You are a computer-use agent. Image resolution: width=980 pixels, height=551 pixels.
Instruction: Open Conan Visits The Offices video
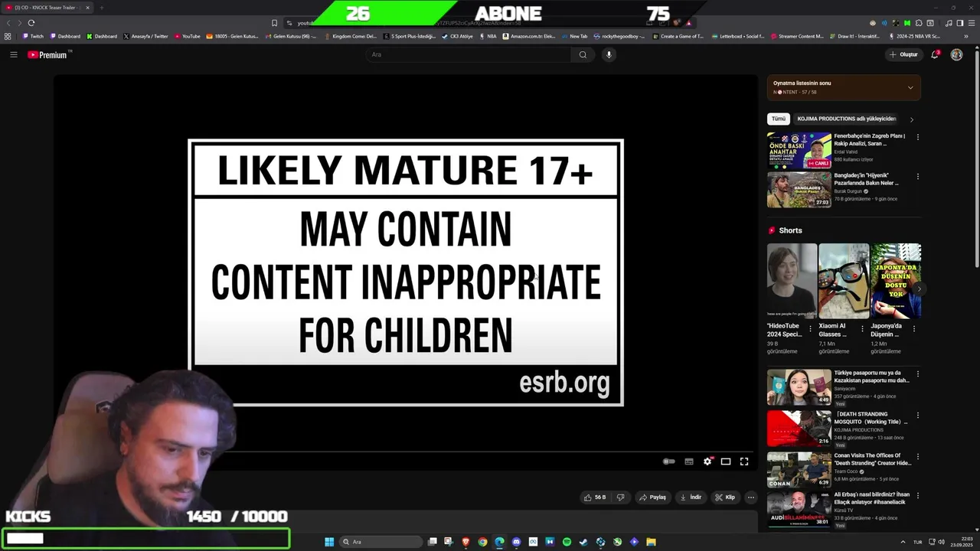pyautogui.click(x=799, y=469)
